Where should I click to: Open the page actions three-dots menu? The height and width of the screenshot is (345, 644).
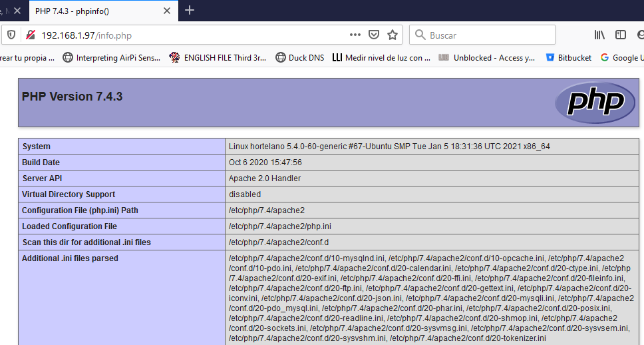point(355,35)
